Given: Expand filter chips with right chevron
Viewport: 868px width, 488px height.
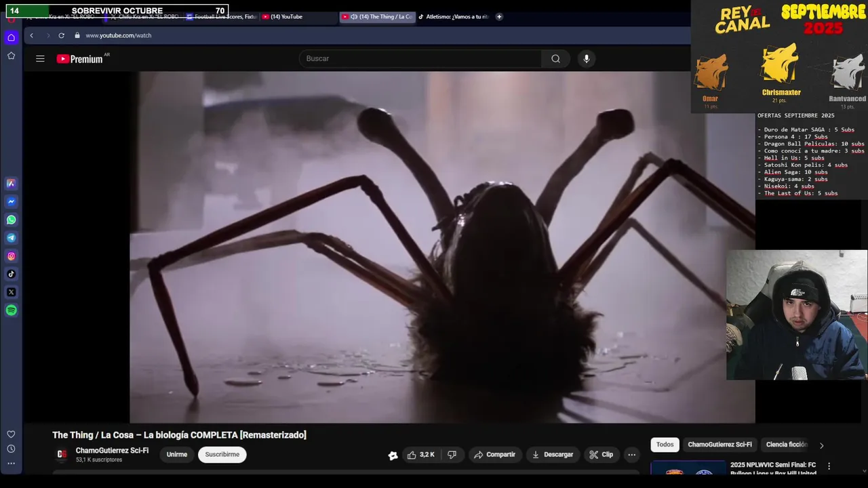Looking at the screenshot, I should tap(821, 445).
